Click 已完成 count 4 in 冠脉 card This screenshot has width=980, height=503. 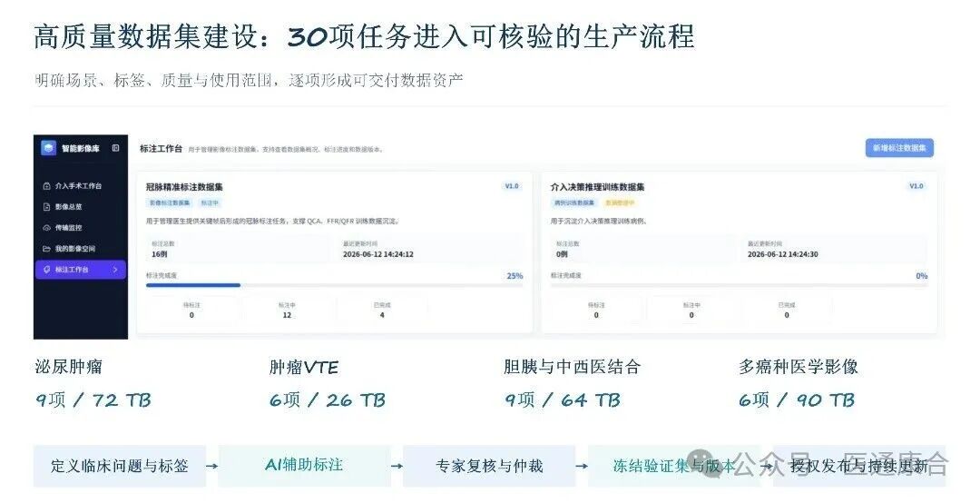point(382,315)
